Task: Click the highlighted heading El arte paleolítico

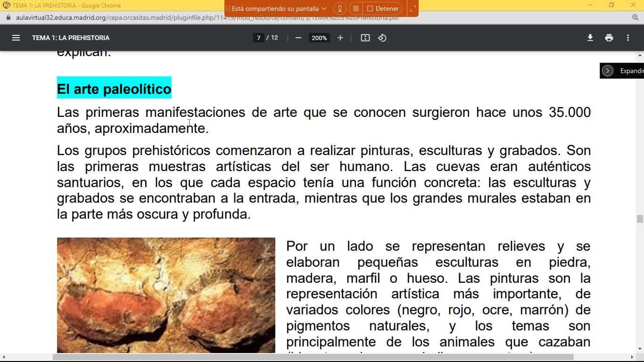Action: click(x=114, y=89)
